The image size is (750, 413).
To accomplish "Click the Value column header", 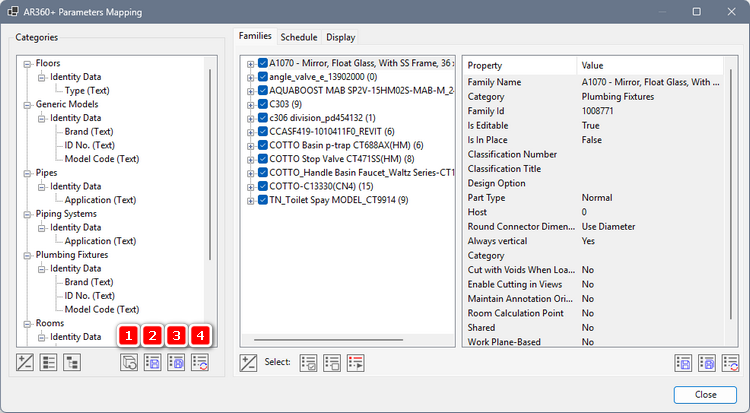I will (x=650, y=66).
